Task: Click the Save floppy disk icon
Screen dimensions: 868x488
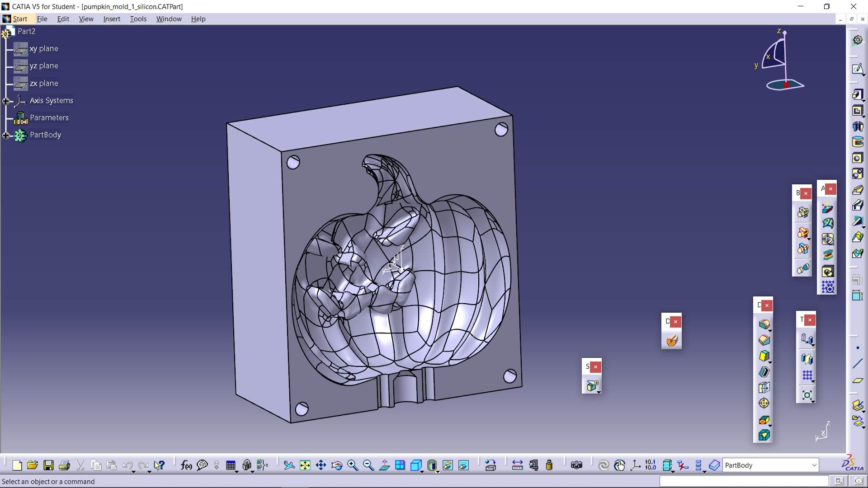Action: click(48, 465)
